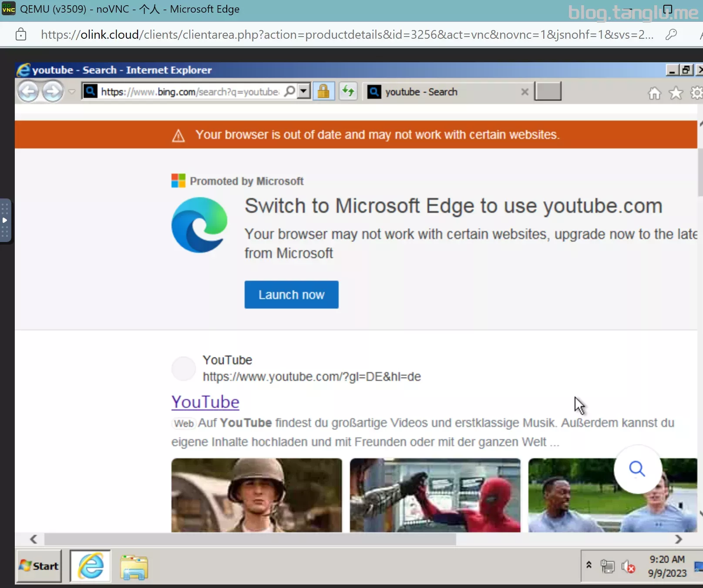Open IE tools gear icon
The height and width of the screenshot is (588, 703).
coord(696,93)
